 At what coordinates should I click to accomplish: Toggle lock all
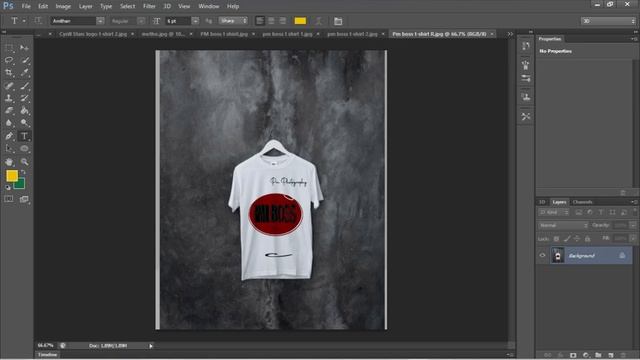(587, 239)
